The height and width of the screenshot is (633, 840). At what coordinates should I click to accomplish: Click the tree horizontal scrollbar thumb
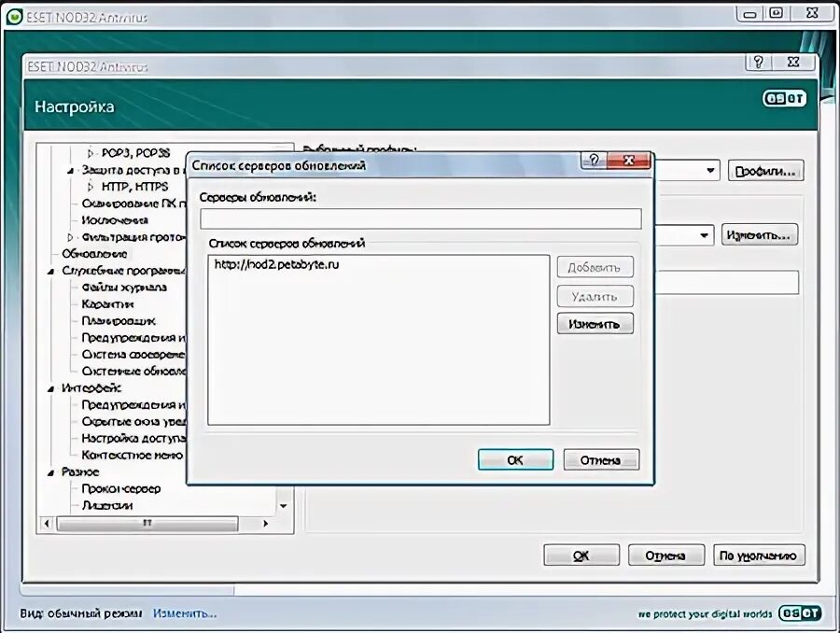coord(147,523)
